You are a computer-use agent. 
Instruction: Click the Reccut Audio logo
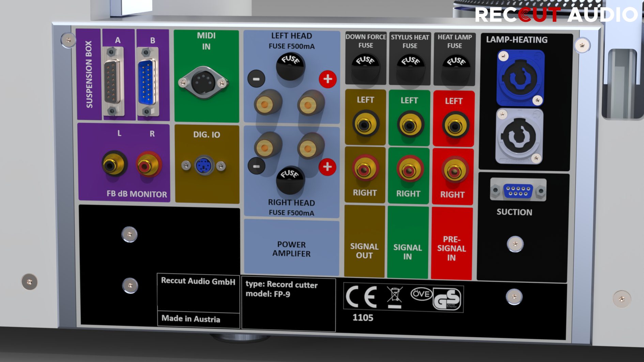click(x=556, y=15)
